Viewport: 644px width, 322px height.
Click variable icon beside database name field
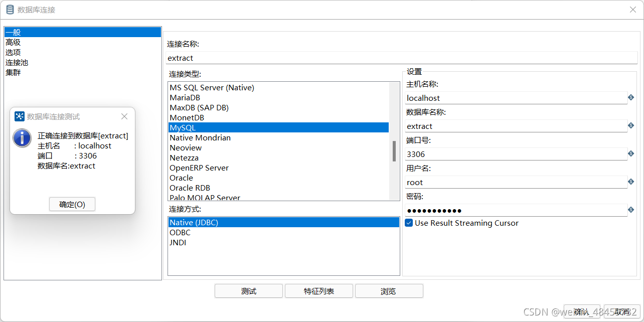[631, 125]
